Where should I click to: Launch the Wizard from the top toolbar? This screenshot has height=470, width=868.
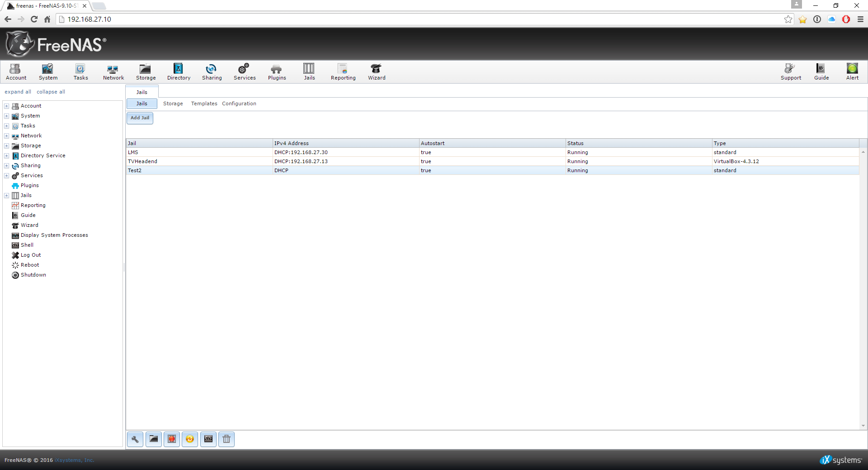[x=377, y=72]
